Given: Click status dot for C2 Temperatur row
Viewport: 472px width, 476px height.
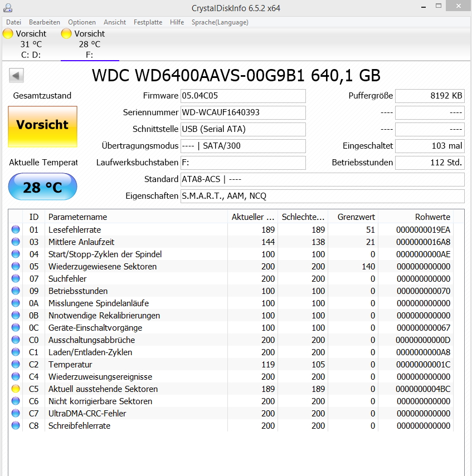Looking at the screenshot, I should point(16,364).
